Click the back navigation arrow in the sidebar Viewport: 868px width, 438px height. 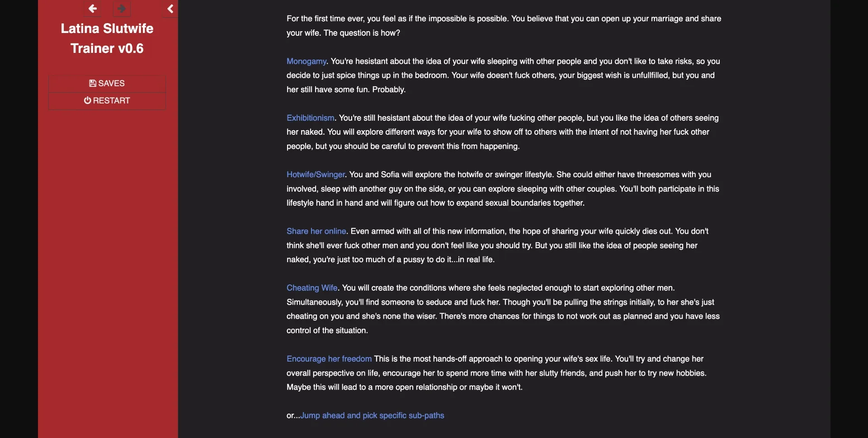pos(92,9)
